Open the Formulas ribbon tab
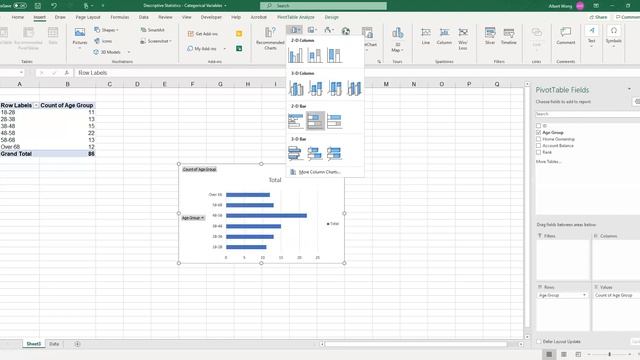This screenshot has width=640, height=360. coord(120,17)
